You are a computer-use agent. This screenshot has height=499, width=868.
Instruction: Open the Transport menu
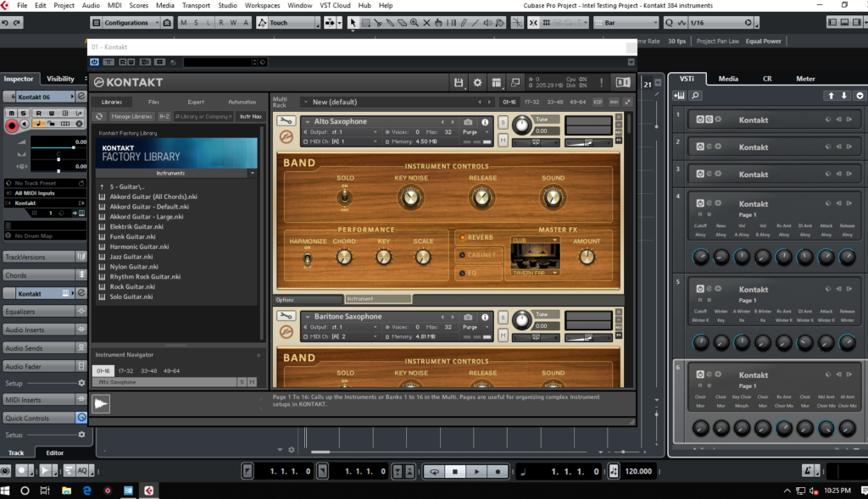[196, 6]
